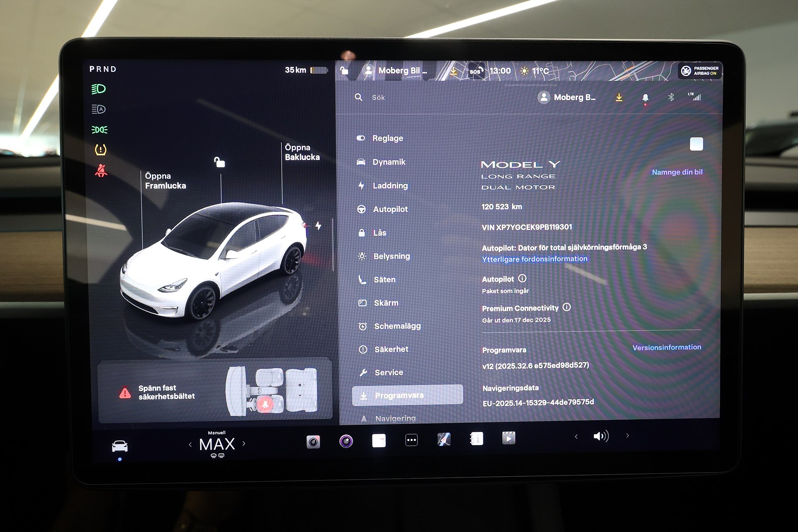Open the Laddning (Charging) settings icon
The width and height of the screenshot is (798, 532).
[362, 186]
